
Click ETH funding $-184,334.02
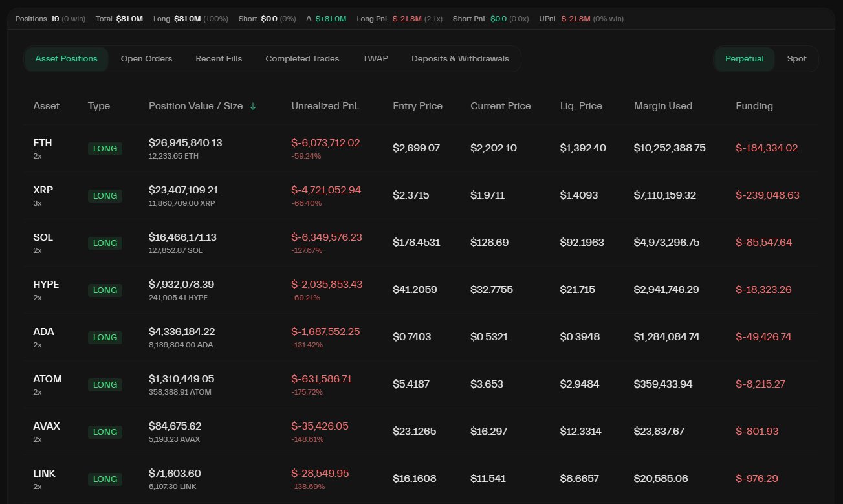[x=767, y=148]
